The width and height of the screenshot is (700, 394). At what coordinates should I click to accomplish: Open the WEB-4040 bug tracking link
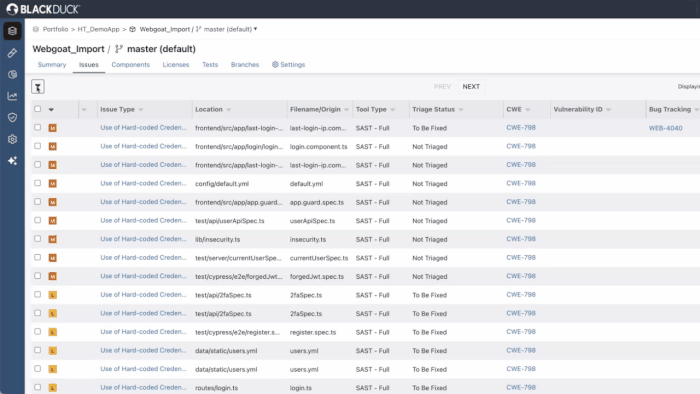coord(665,128)
